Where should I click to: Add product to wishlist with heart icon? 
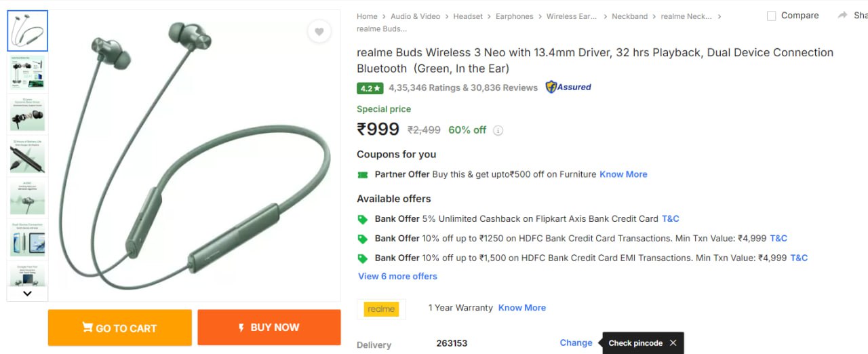(x=319, y=31)
